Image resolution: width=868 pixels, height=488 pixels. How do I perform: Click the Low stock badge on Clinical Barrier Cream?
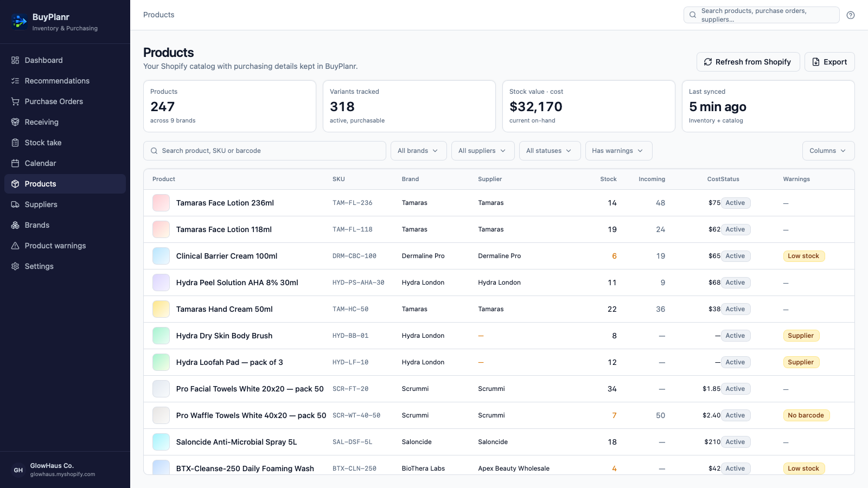pos(803,256)
